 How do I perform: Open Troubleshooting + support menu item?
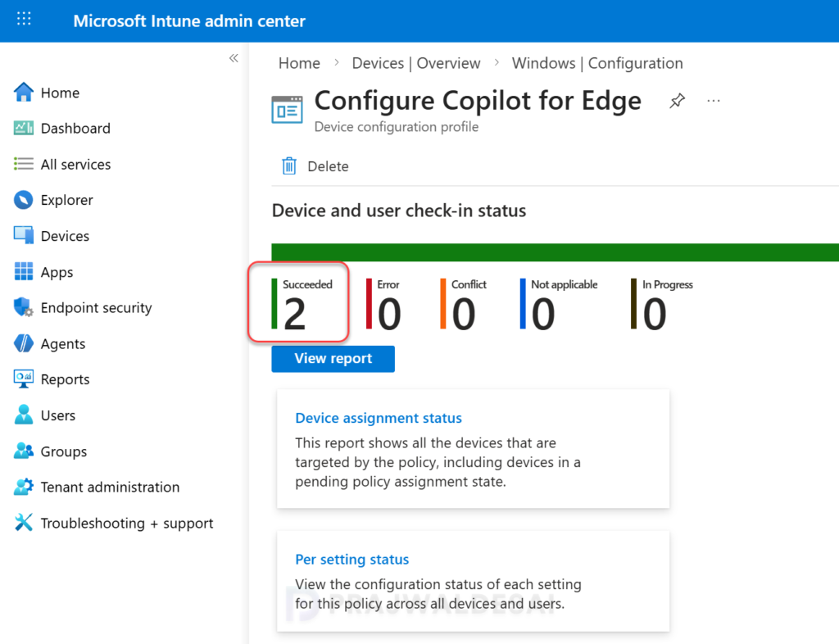pyautogui.click(x=127, y=523)
